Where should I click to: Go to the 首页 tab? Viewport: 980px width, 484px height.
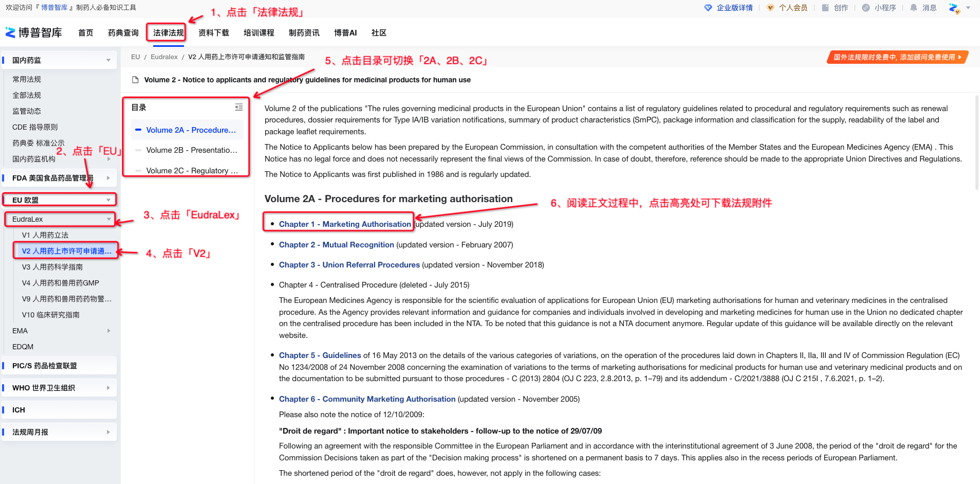pos(86,32)
